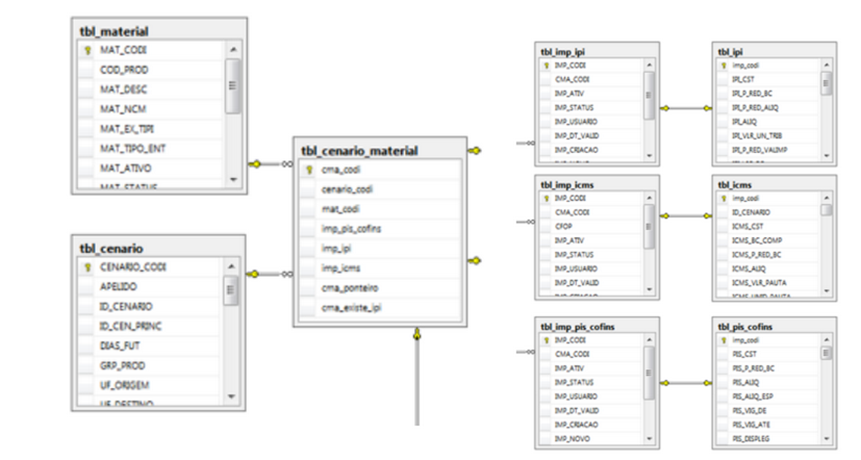Select the MAT_ATIVO column row
Image resolution: width=861 pixels, height=460 pixels.
tap(151, 169)
